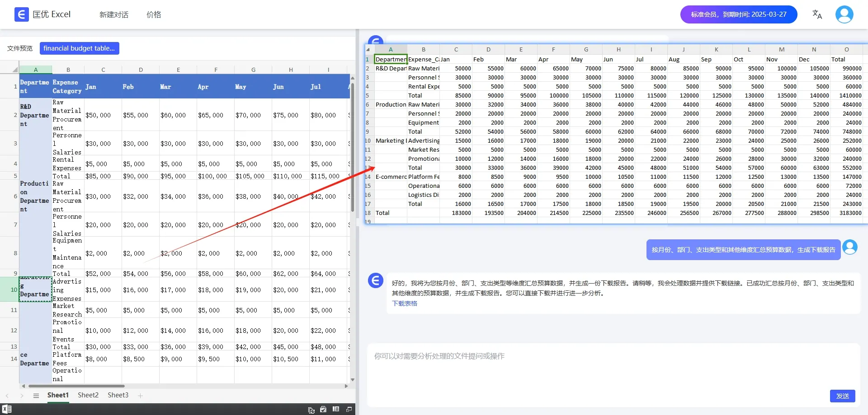Select column O header in the result table
868x415 pixels.
(846, 49)
